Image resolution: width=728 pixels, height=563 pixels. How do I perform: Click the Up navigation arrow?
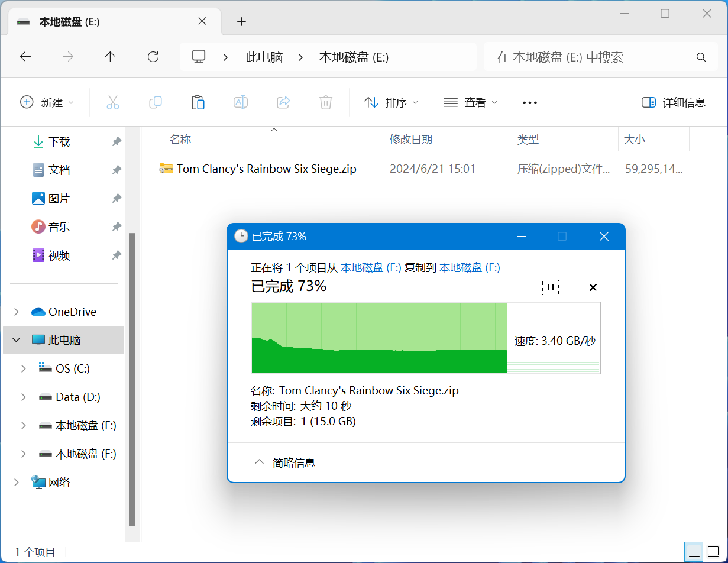[110, 57]
